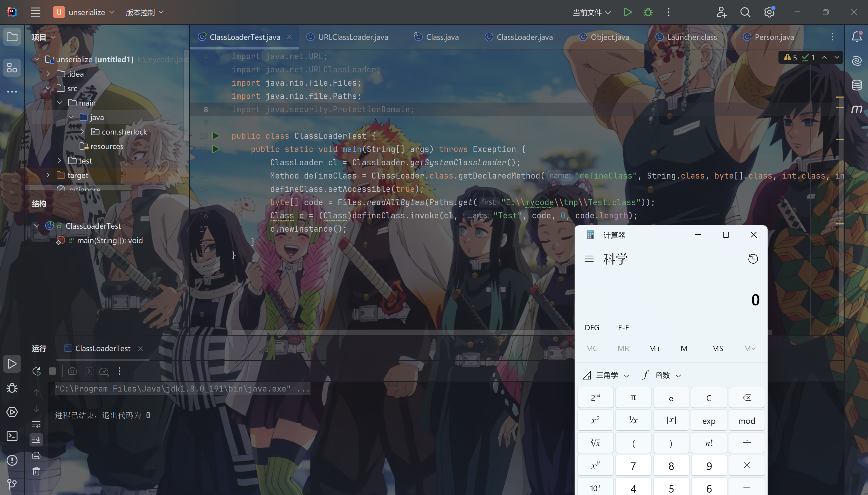Switch to the URLClassLoader.java editor tab
The width and height of the screenshot is (868, 495).
[347, 37]
